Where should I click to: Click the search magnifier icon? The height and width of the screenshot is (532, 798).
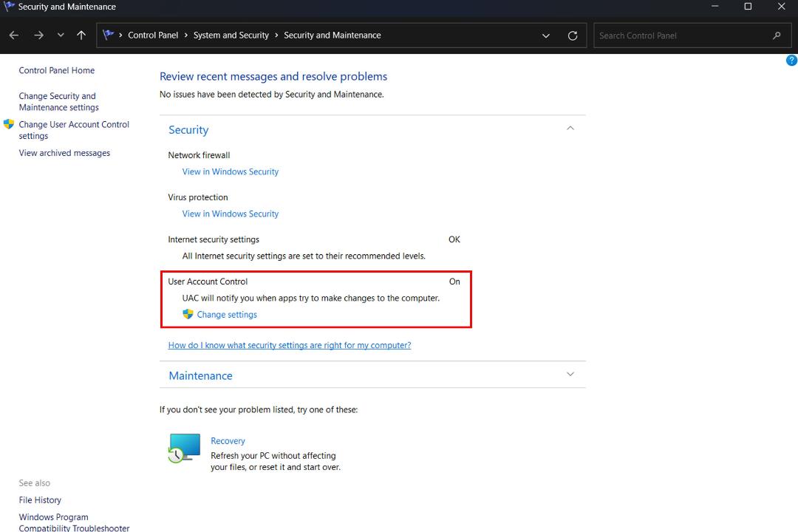click(777, 35)
